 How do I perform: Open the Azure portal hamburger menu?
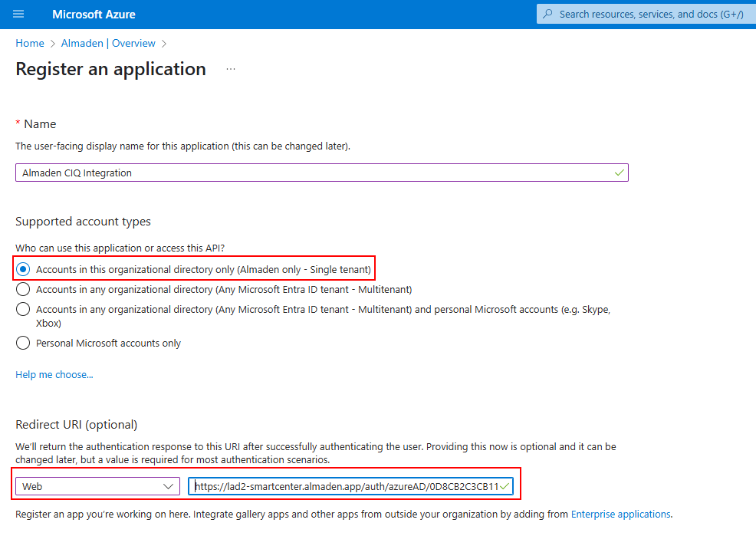(18, 14)
